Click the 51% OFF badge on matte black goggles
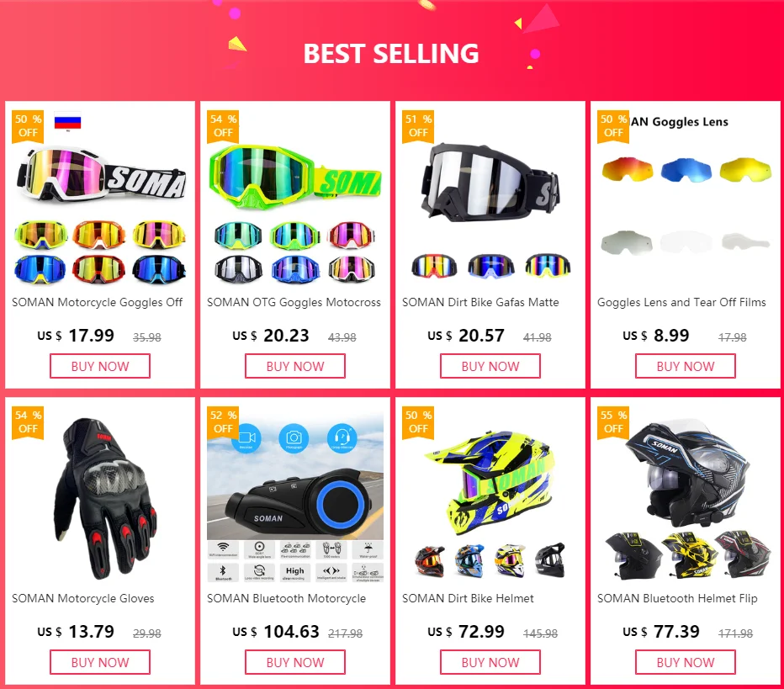The height and width of the screenshot is (689, 784). click(418, 126)
